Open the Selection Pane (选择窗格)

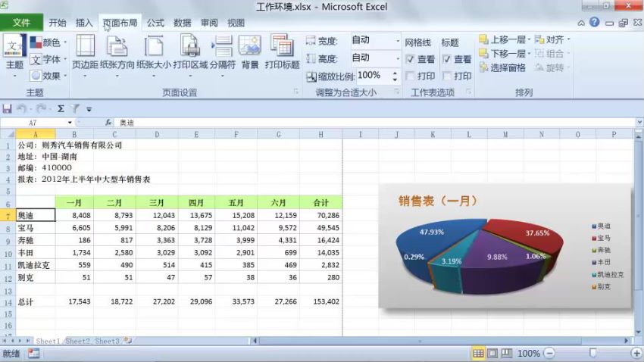502,67
